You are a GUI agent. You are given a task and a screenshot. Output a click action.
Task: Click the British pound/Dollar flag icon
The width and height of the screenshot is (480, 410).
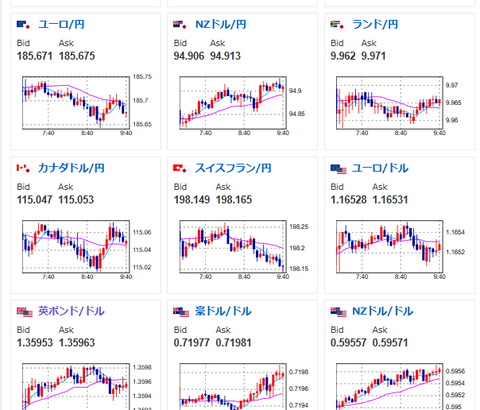[25, 312]
